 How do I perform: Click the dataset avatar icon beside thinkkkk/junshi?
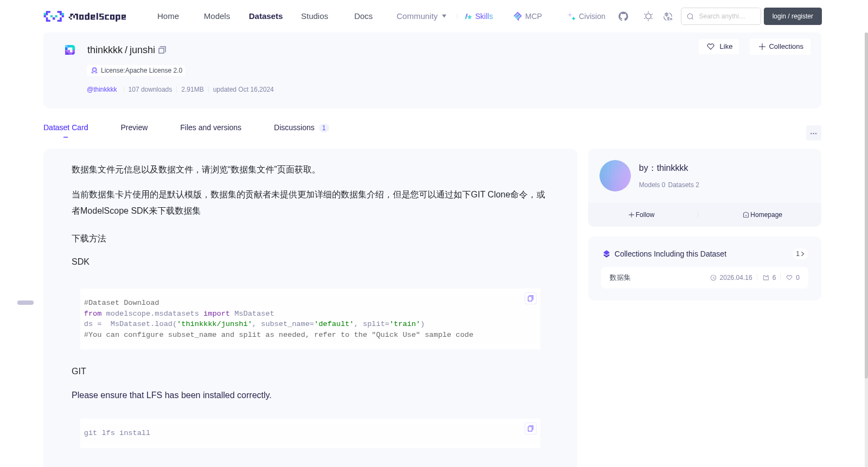(x=70, y=50)
